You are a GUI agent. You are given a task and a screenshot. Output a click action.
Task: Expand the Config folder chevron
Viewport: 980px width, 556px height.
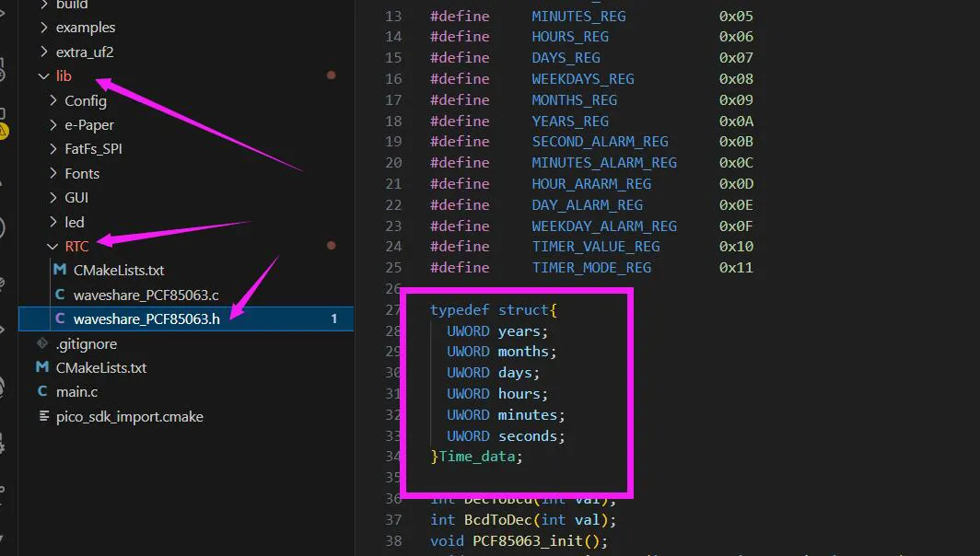click(x=53, y=100)
